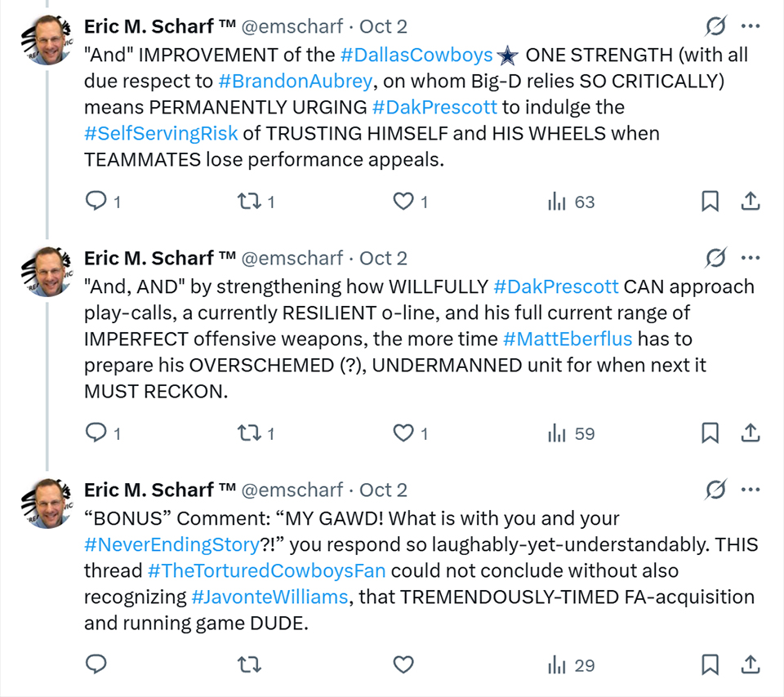Bookmark the BONUS Comment tweet
784x697 pixels.
[710, 665]
